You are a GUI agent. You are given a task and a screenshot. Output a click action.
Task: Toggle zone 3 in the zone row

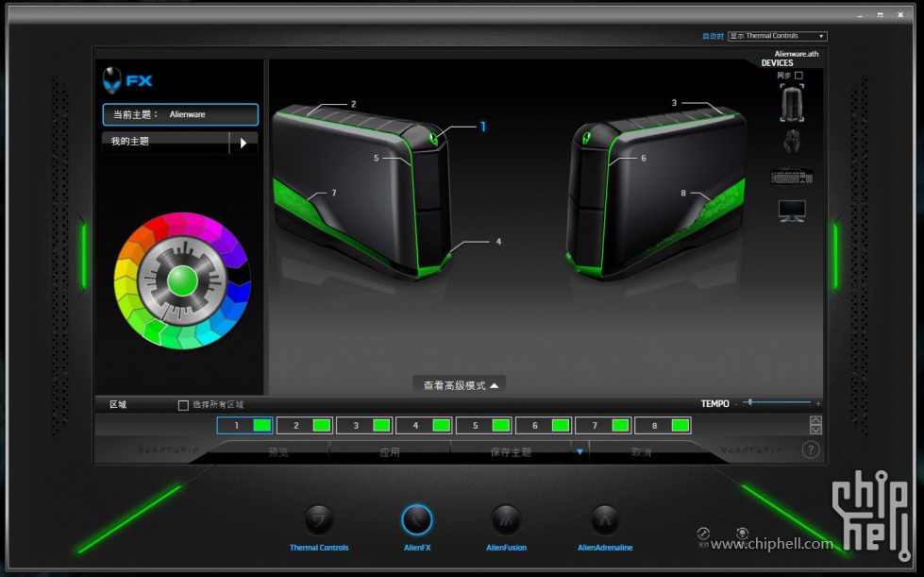tap(364, 426)
